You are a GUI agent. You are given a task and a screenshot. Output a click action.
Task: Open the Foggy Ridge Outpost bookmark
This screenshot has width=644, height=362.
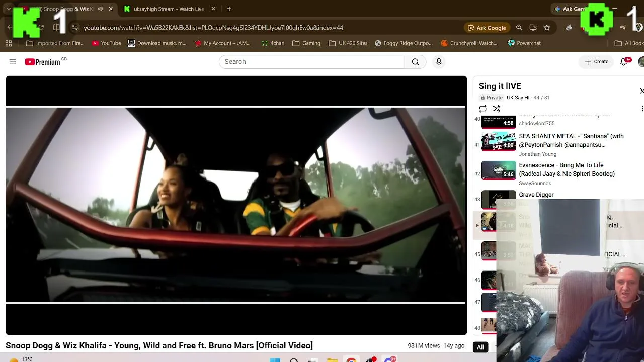click(x=404, y=43)
